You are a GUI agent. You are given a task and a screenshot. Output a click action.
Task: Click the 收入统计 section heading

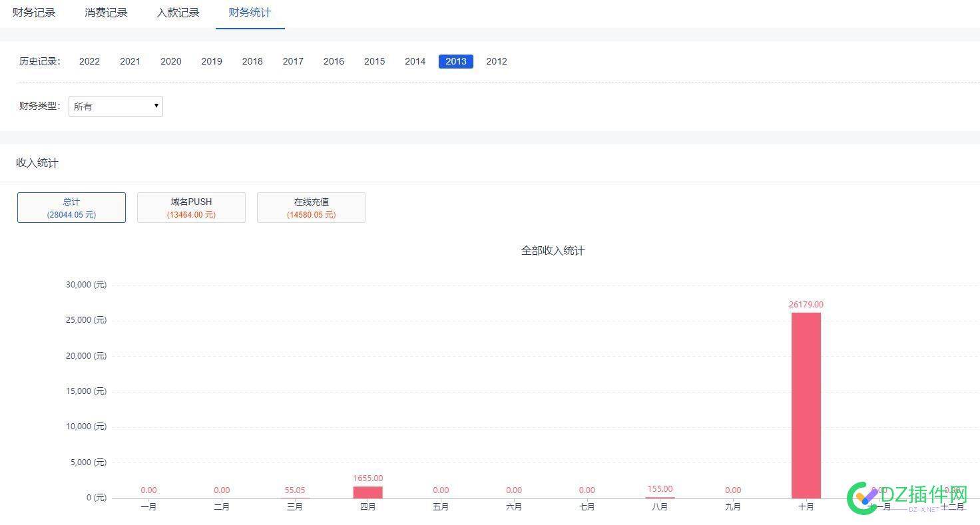[x=37, y=163]
